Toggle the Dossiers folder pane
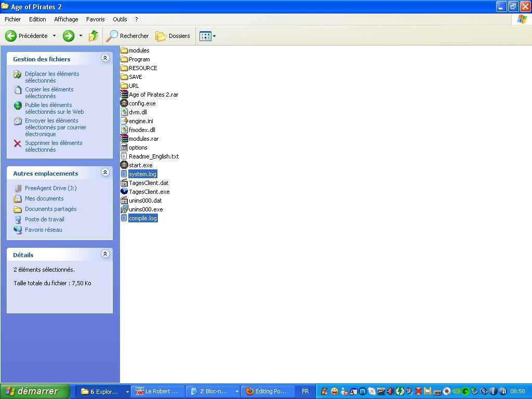The height and width of the screenshot is (399, 532). 172,36
